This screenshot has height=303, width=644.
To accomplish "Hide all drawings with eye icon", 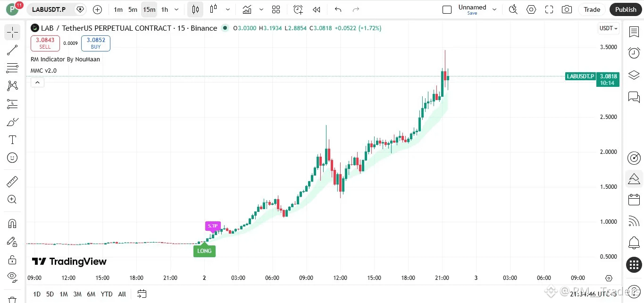I will point(12,277).
